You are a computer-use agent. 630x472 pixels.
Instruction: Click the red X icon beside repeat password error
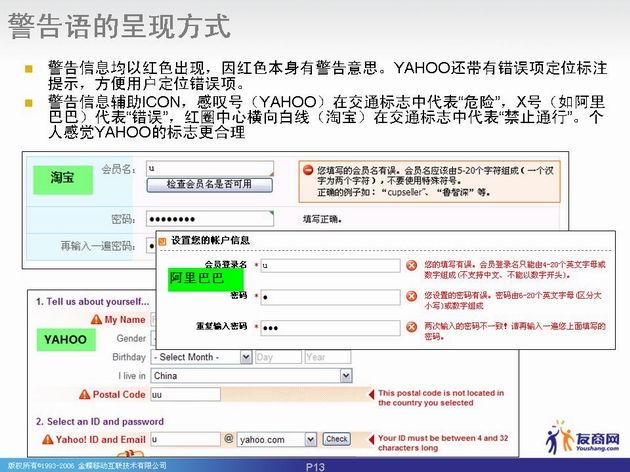411,328
